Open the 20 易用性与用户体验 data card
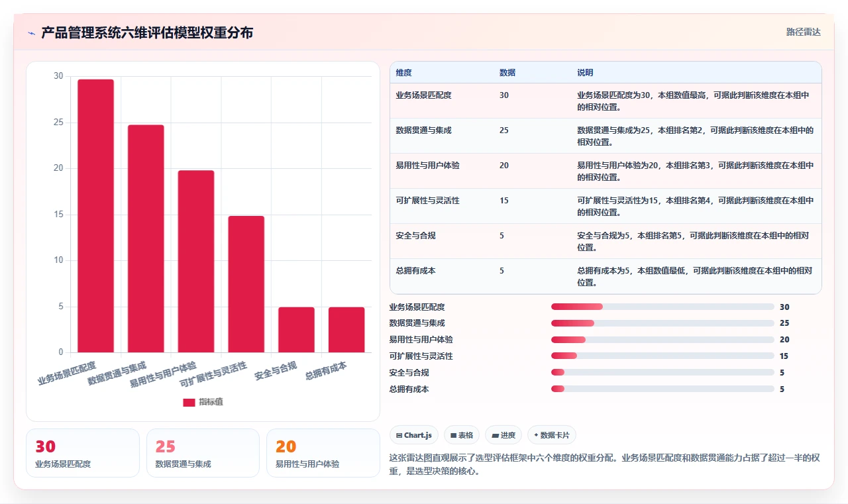Screen dimensions: 848x504 coord(323,453)
